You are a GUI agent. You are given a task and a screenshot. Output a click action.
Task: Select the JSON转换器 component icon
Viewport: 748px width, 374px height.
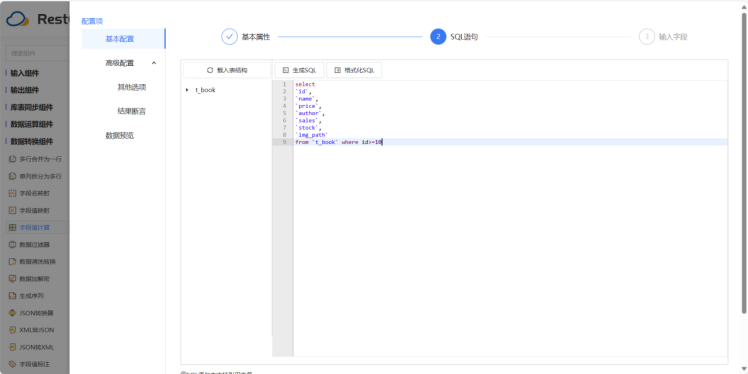click(13, 313)
